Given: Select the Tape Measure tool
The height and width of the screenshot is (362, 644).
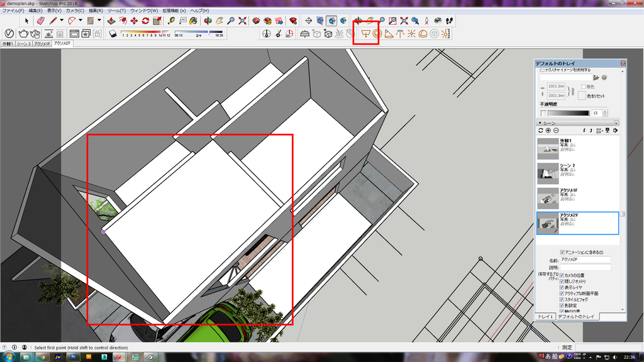Looking at the screenshot, I should coord(171,21).
